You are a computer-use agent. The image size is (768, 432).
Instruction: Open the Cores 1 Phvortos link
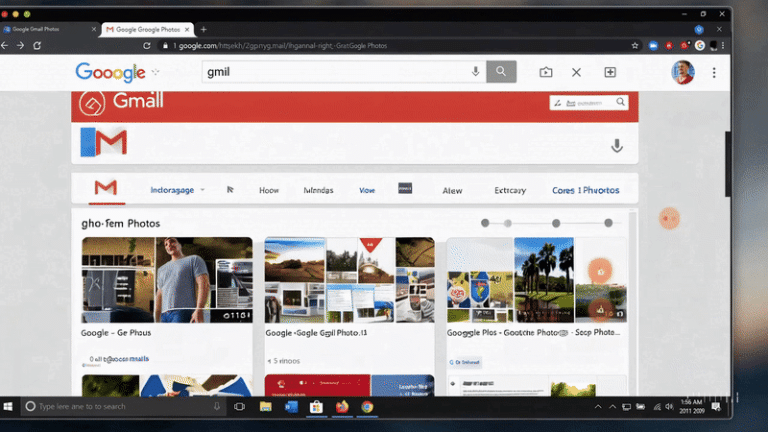(x=586, y=190)
